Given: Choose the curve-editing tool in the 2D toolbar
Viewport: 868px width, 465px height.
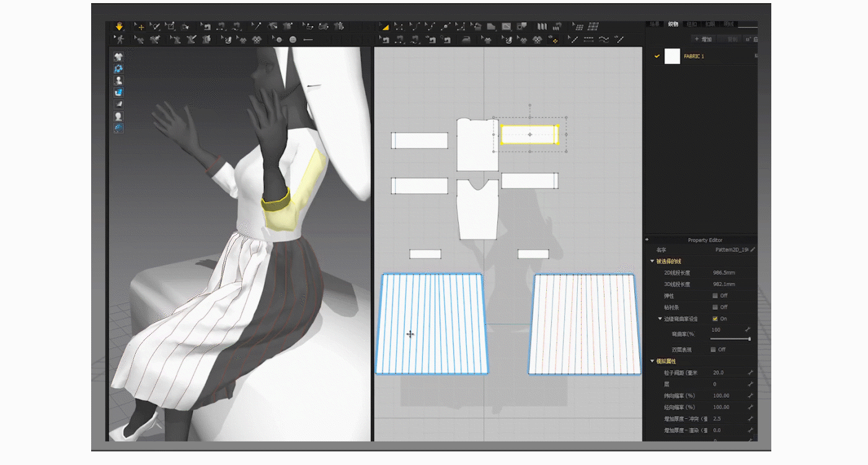Looking at the screenshot, I should (414, 27).
